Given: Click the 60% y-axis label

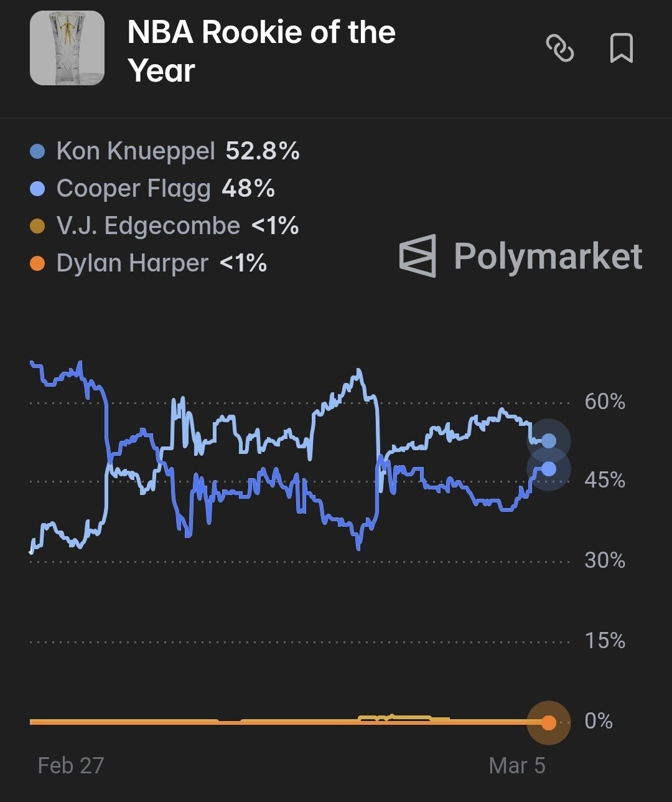Looking at the screenshot, I should (604, 402).
